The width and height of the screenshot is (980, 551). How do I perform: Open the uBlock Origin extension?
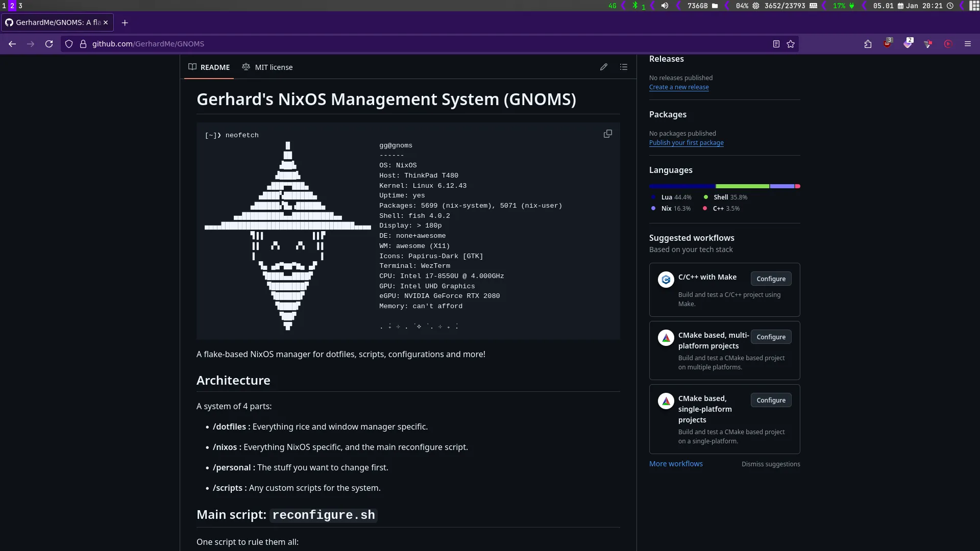[888, 43]
